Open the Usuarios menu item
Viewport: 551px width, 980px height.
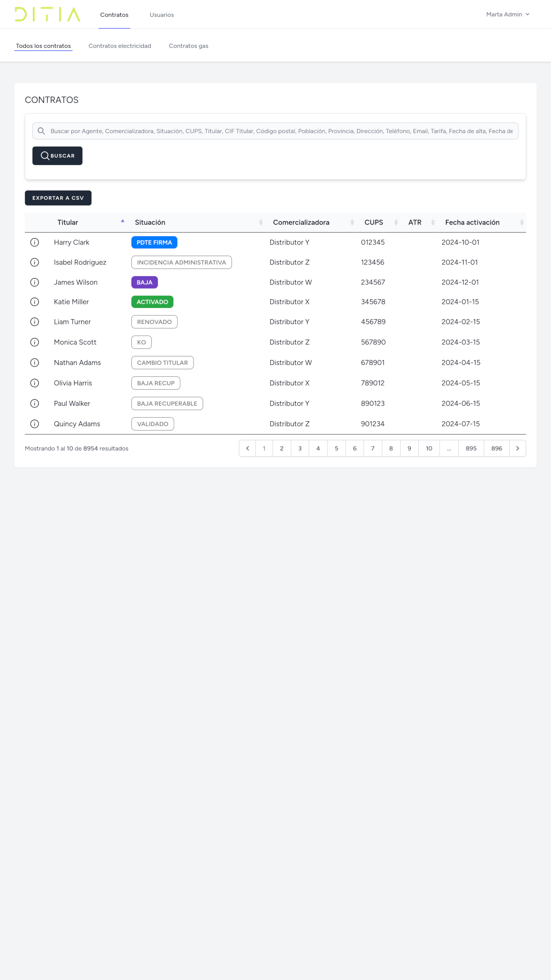coord(161,15)
